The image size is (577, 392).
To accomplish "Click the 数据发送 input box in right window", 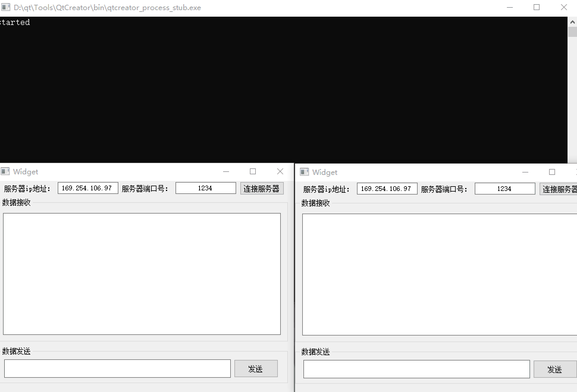I will [416, 369].
